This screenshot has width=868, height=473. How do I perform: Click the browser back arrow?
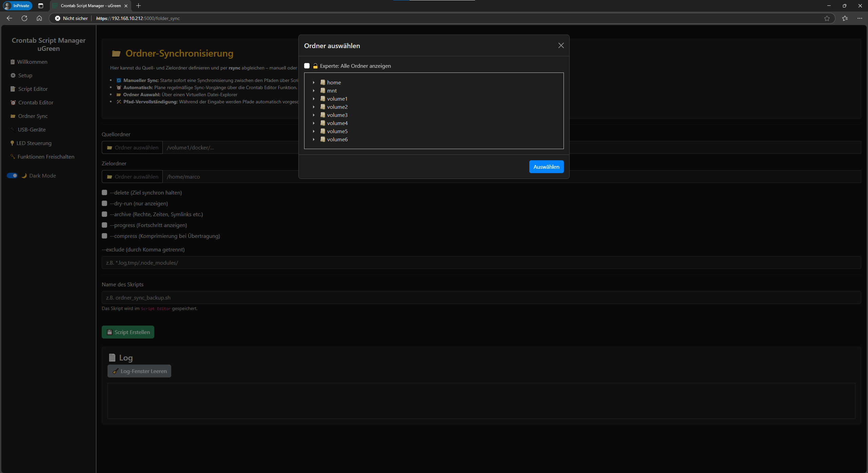click(x=9, y=18)
